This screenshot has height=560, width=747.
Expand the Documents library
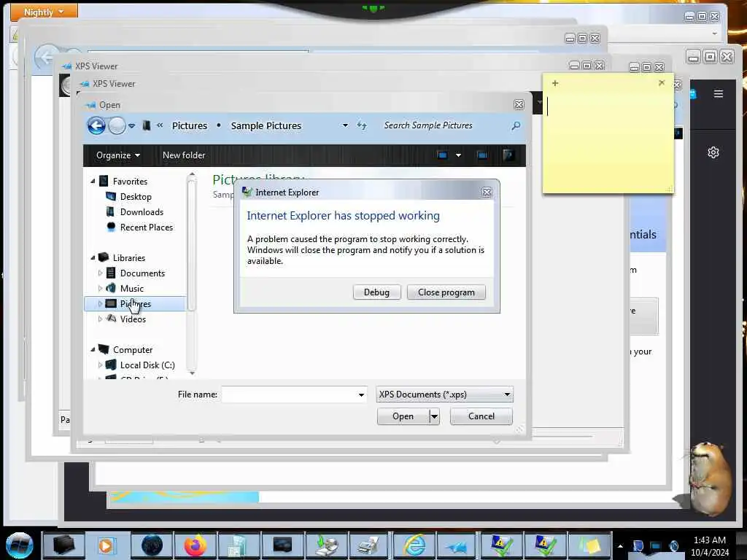(100, 273)
